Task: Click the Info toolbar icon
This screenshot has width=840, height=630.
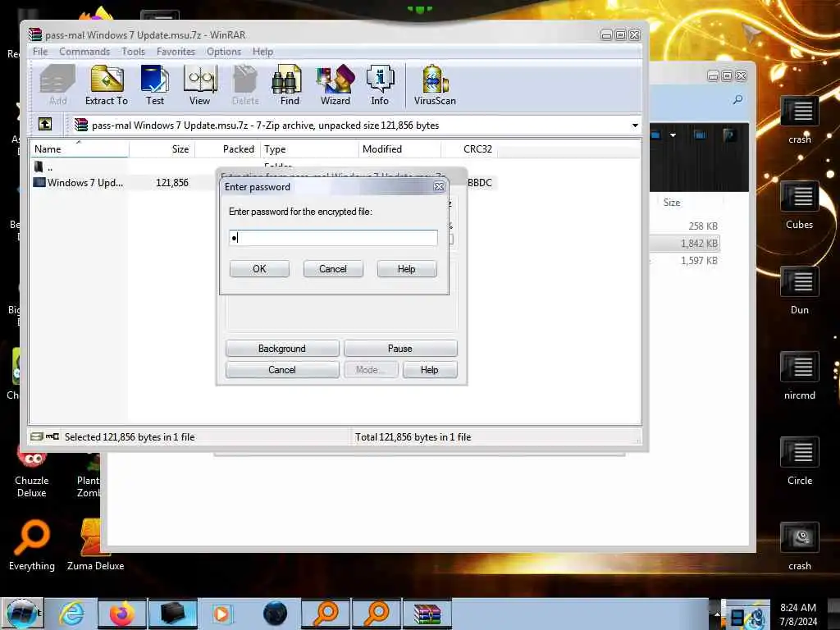Action: click(x=380, y=85)
